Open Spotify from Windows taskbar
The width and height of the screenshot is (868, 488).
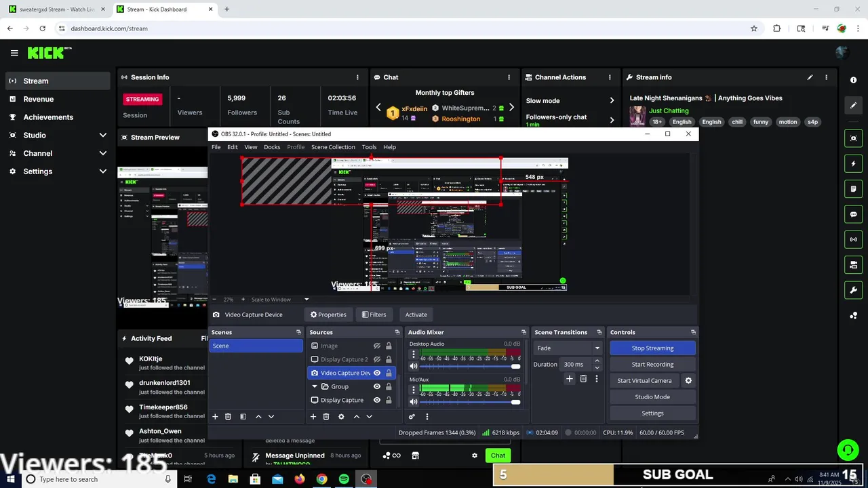[x=344, y=479]
